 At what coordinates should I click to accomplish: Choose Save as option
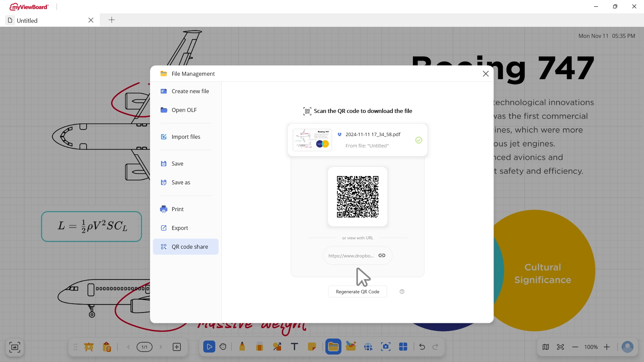[186, 182]
